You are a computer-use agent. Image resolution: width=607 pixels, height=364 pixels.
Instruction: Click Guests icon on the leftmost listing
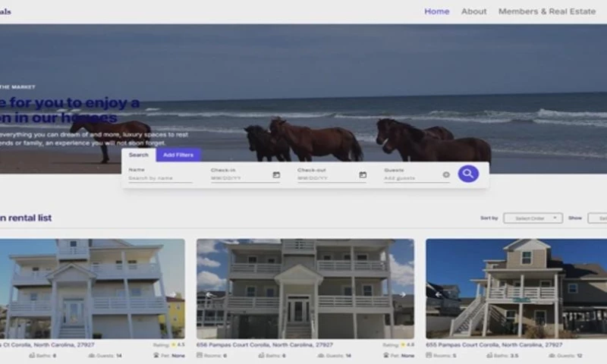[x=92, y=355]
